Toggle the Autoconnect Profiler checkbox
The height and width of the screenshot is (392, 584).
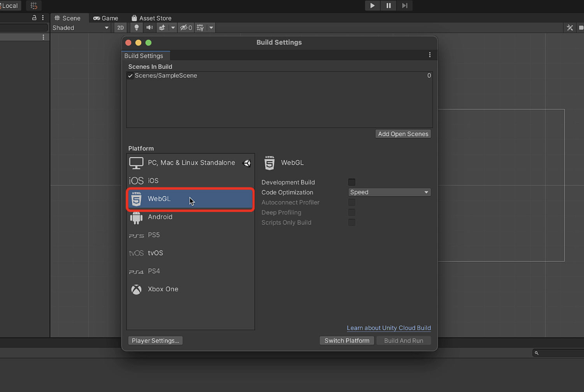(x=352, y=202)
